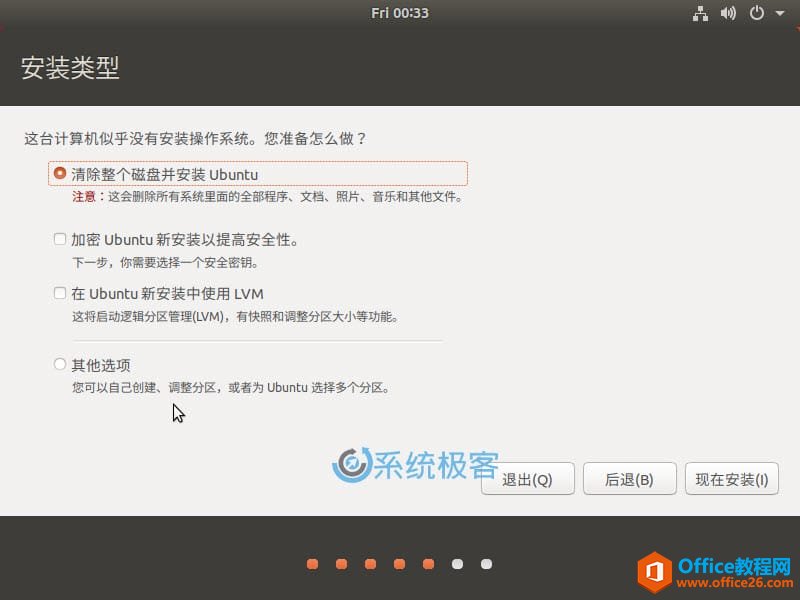Enable the encrypt new Ubuntu installation checkbox
Image resolution: width=800 pixels, height=600 pixels.
coord(60,239)
